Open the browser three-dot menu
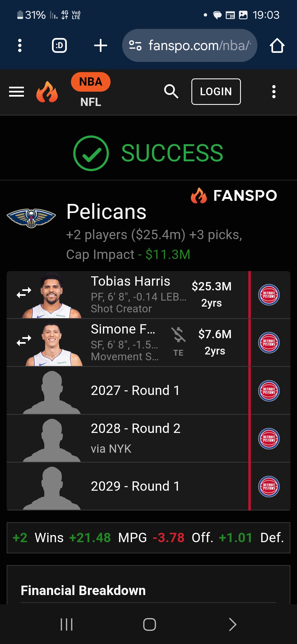Viewport: 297px width, 644px height. point(20,45)
